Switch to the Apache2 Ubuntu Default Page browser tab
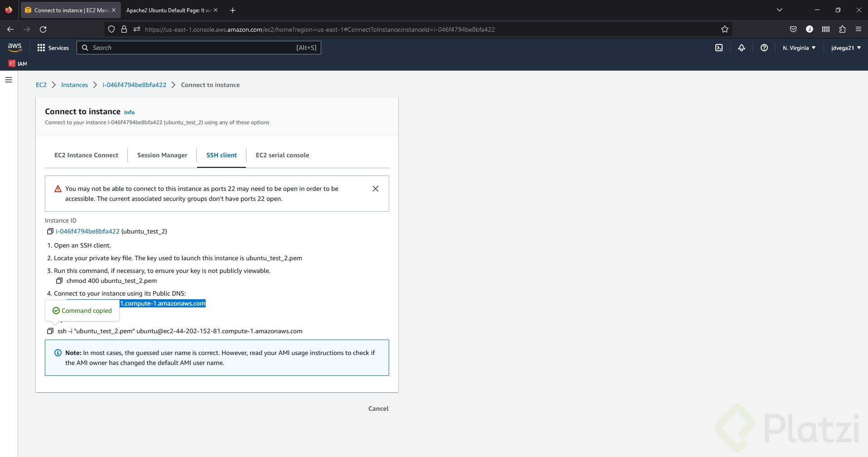The image size is (868, 457). tap(168, 10)
